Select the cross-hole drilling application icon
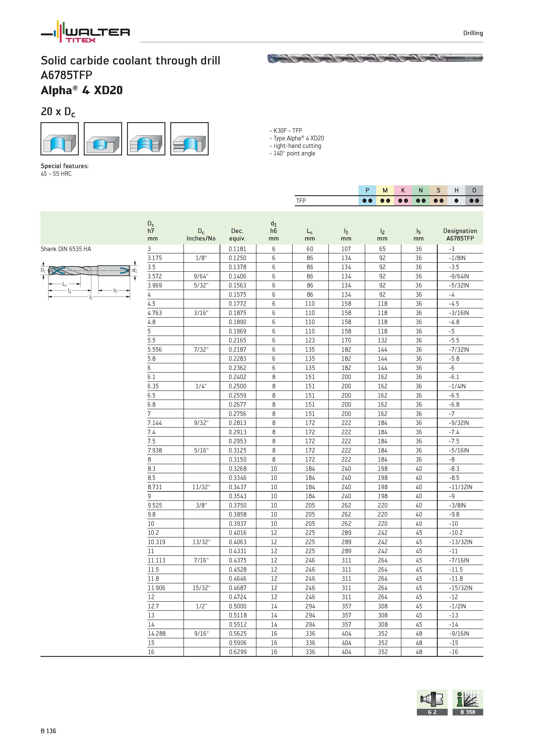This screenshot has width=534, height=756. [x=189, y=139]
